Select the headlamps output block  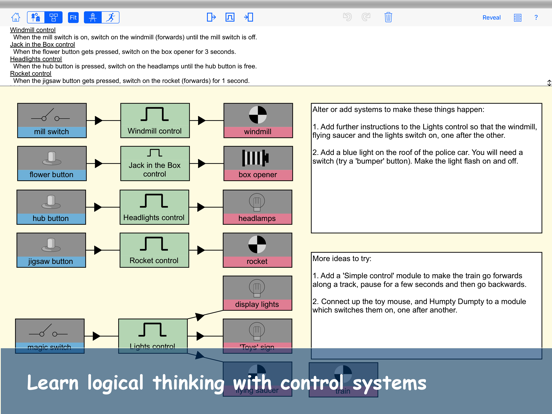(x=257, y=207)
